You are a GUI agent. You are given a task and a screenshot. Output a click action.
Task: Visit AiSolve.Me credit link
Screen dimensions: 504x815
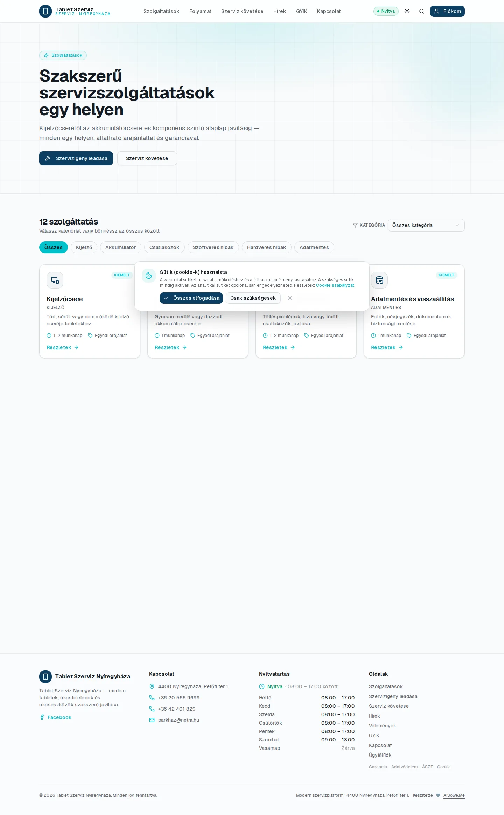[454, 795]
